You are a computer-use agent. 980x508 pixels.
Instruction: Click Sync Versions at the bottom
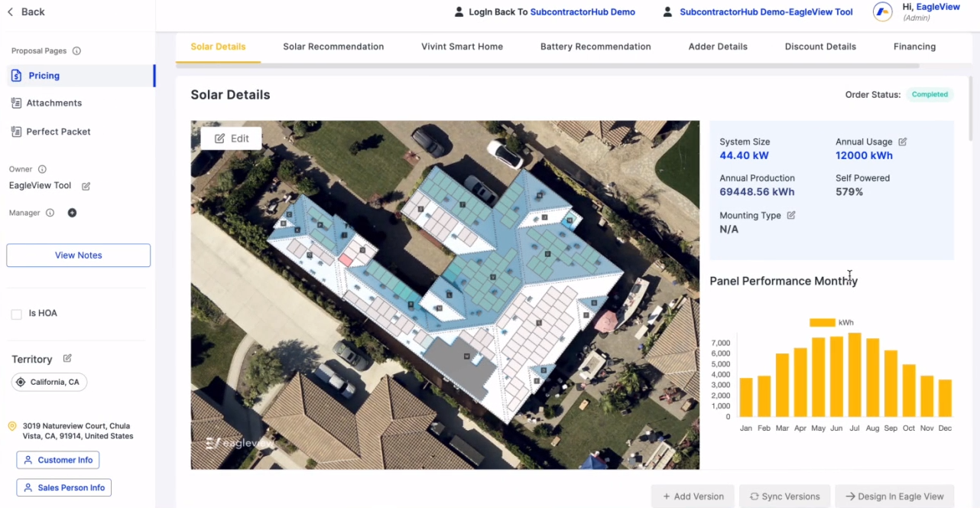tap(784, 496)
